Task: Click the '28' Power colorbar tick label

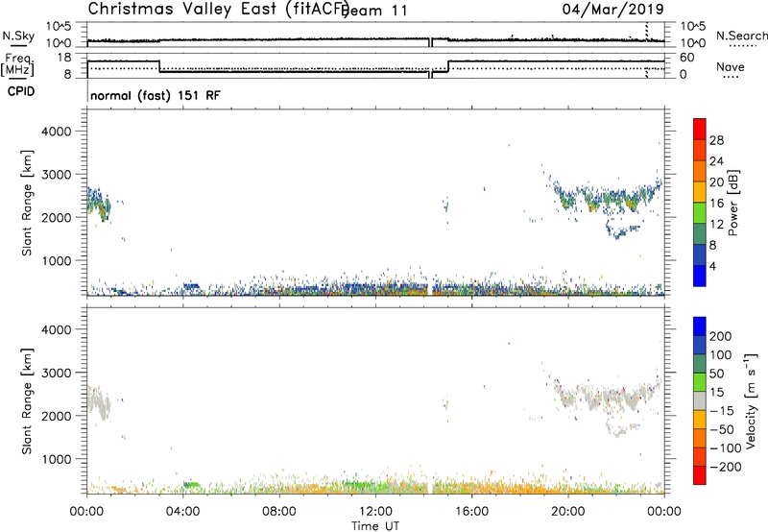Action: [716, 140]
